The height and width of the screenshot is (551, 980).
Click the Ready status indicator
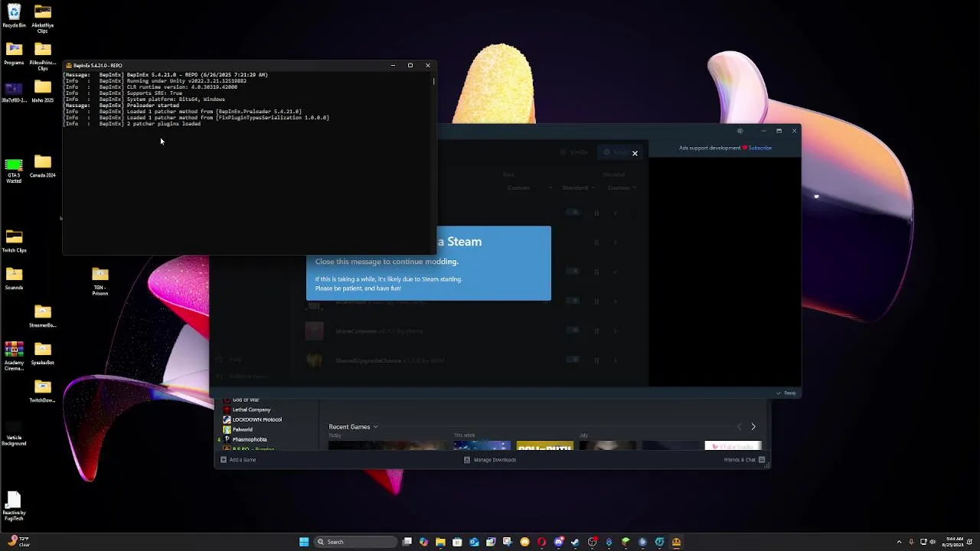[x=786, y=393]
